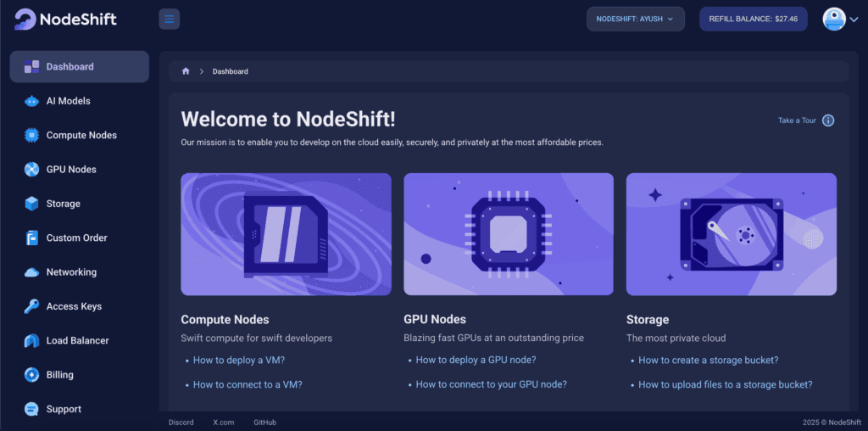Open the GitHub footer link

pos(264,423)
